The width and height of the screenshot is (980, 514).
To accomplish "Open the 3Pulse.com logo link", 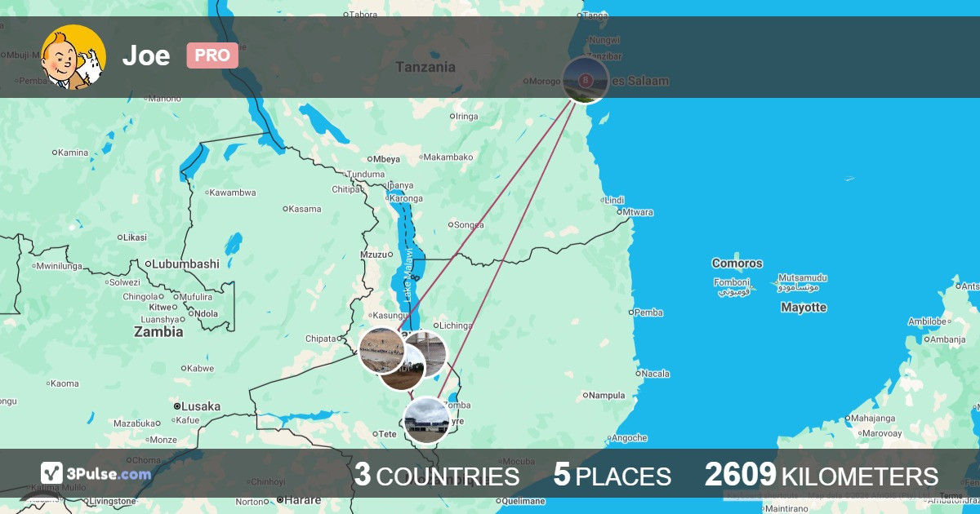I will point(96,473).
